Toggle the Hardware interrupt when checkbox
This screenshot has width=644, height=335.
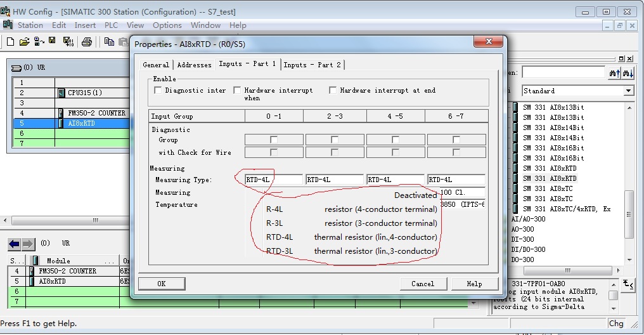point(237,90)
